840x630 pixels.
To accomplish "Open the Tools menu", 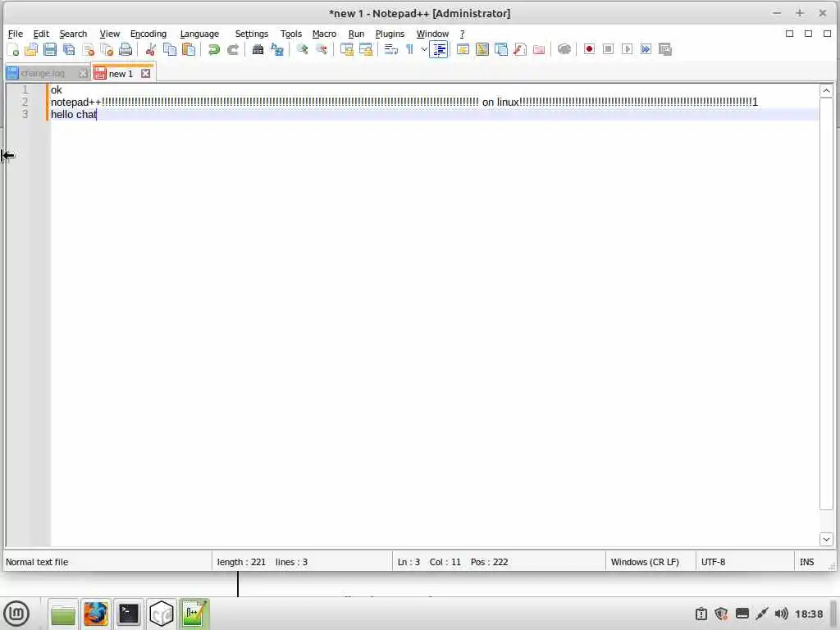I will 291,34.
